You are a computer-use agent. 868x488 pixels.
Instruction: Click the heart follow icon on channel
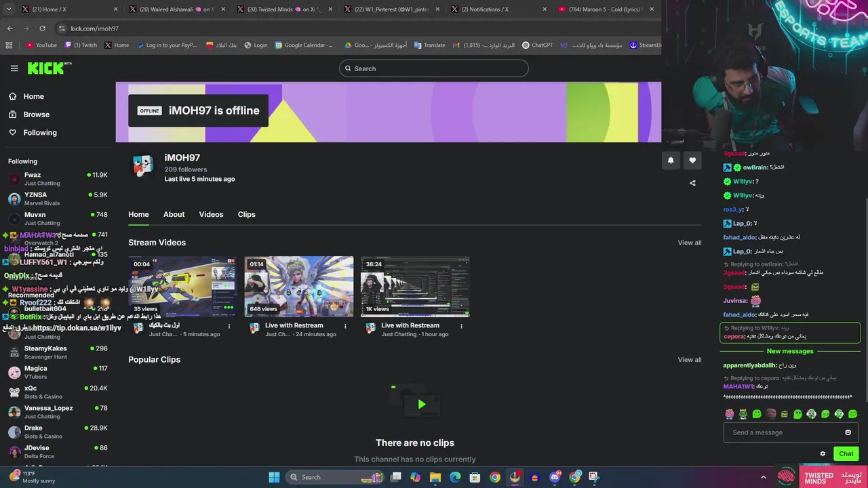click(692, 161)
